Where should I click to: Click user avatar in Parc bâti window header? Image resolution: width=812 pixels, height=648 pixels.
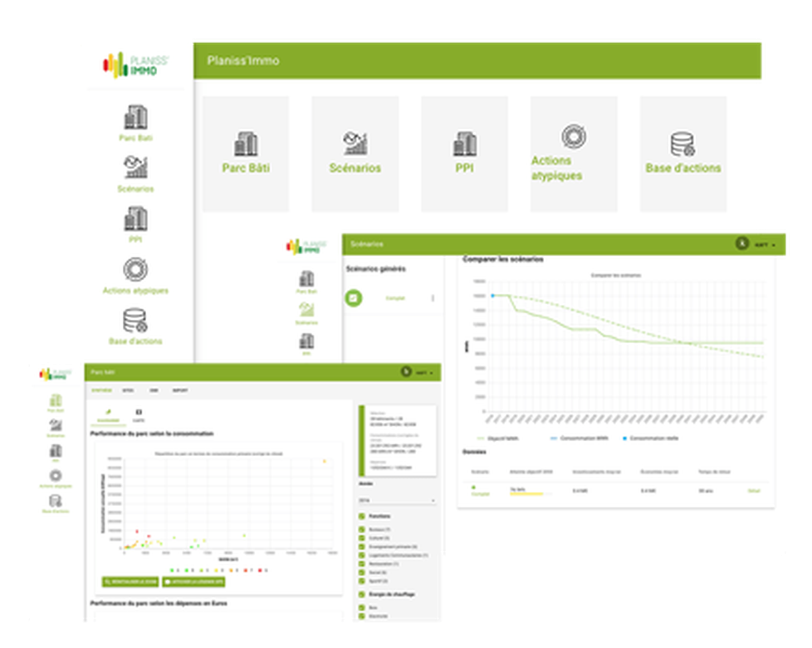[x=407, y=372]
